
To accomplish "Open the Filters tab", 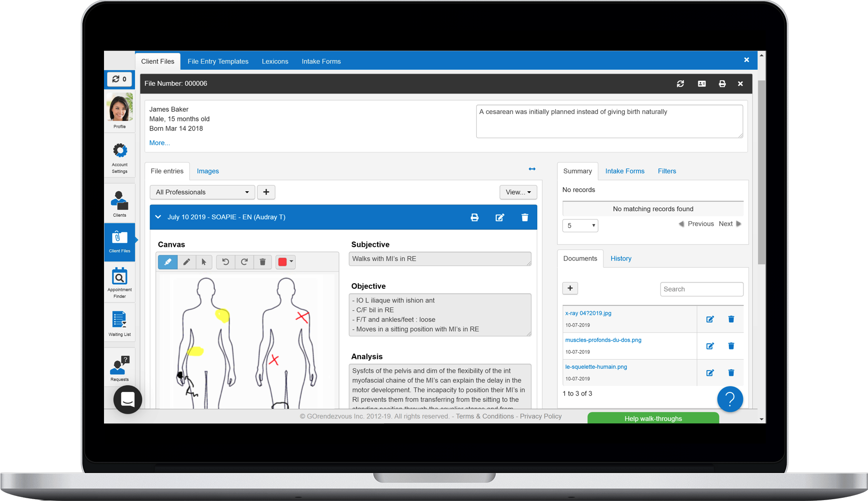I will [667, 171].
